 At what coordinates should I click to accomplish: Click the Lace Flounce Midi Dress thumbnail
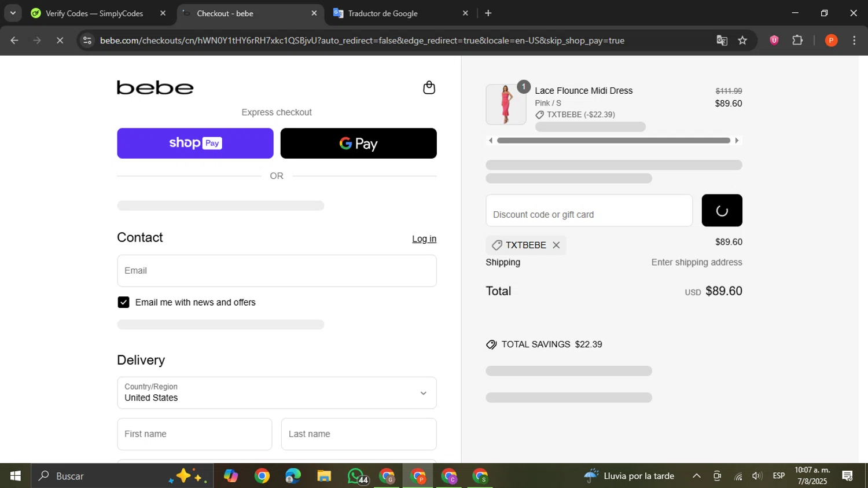[506, 104]
